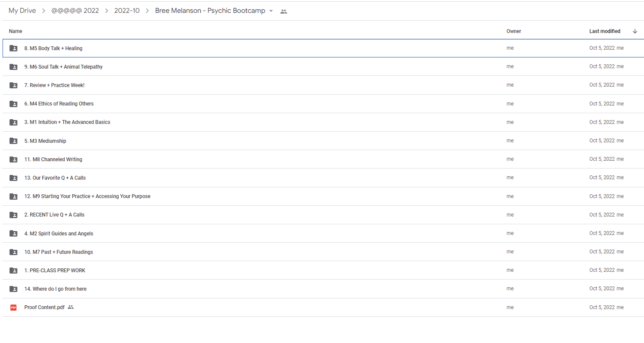
Task: Click owner 'me' in the Proof Content.pdf row
Action: click(510, 307)
